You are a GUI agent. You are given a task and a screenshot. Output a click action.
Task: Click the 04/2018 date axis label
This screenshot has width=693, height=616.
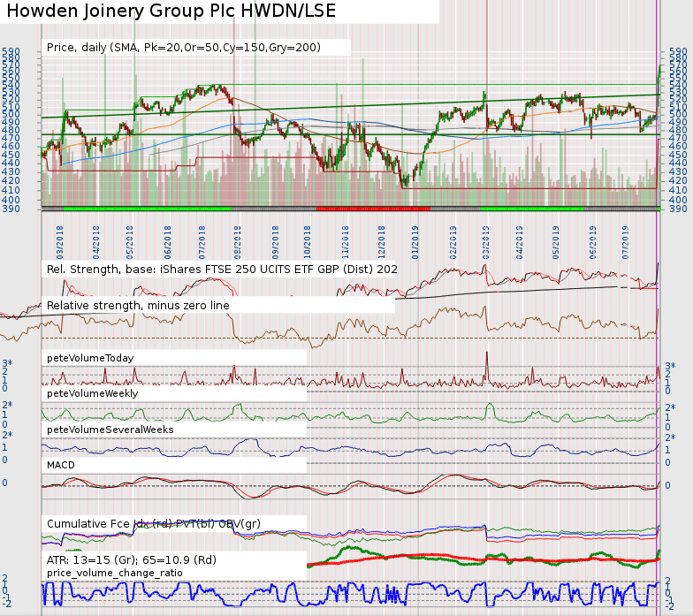(95, 242)
